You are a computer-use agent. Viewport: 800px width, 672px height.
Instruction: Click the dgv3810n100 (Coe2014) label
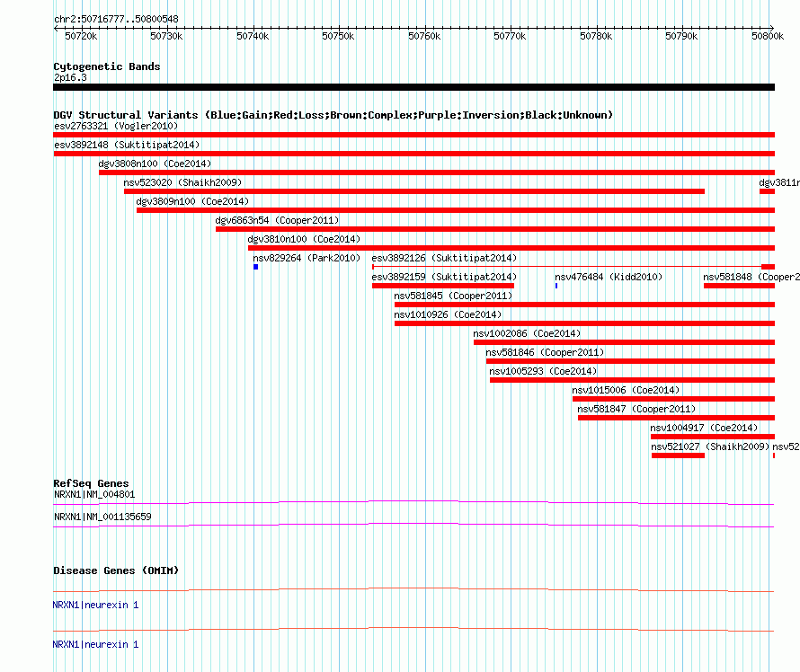coord(304,239)
